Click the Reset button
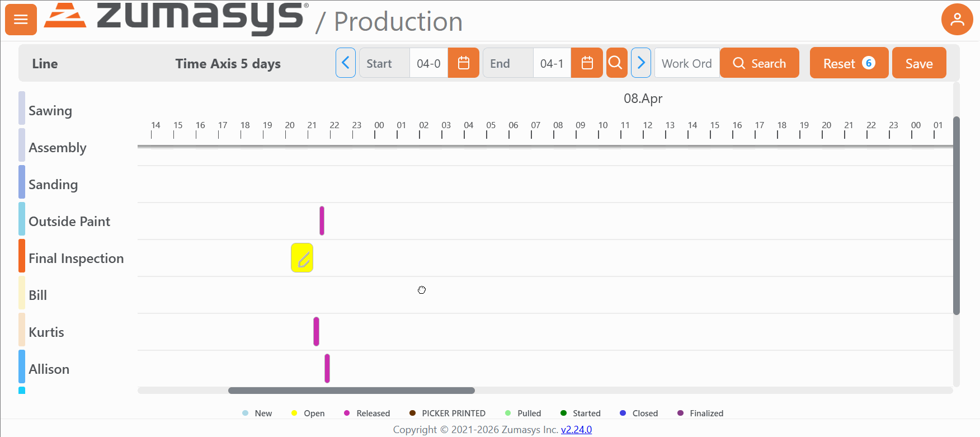980x437 pixels. (848, 63)
